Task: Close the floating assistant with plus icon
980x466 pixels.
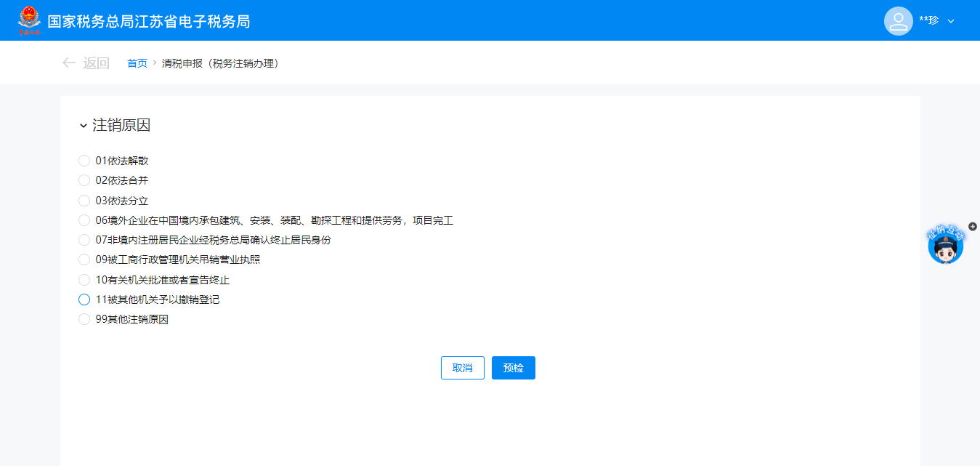Action: [x=973, y=227]
